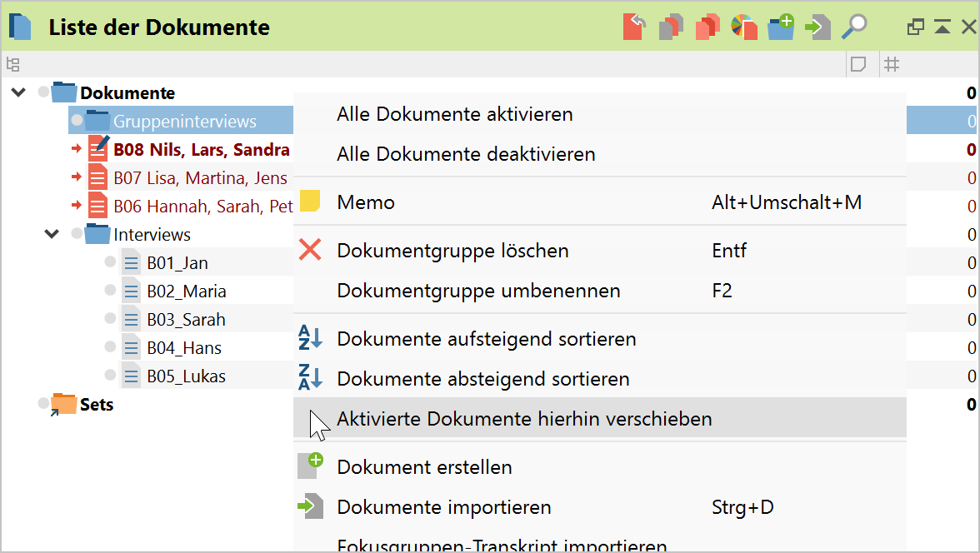The width and height of the screenshot is (980, 553).
Task: Select the Sets label
Action: coord(97,404)
